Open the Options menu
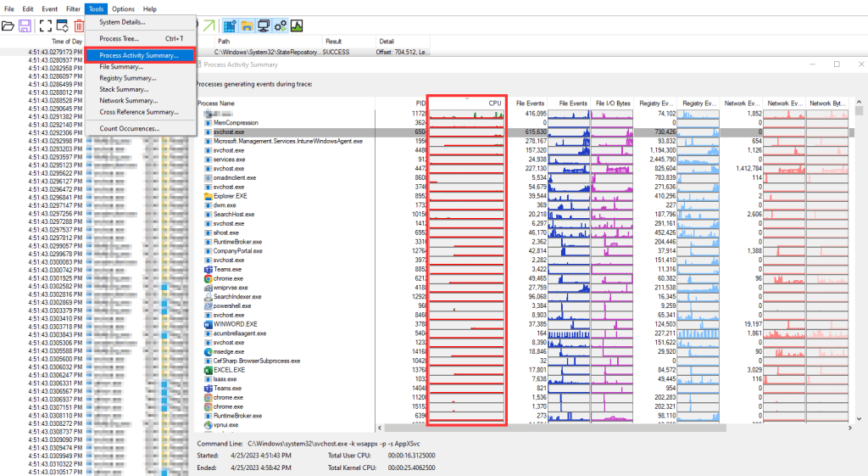Image resolution: width=868 pixels, height=476 pixels. [123, 8]
